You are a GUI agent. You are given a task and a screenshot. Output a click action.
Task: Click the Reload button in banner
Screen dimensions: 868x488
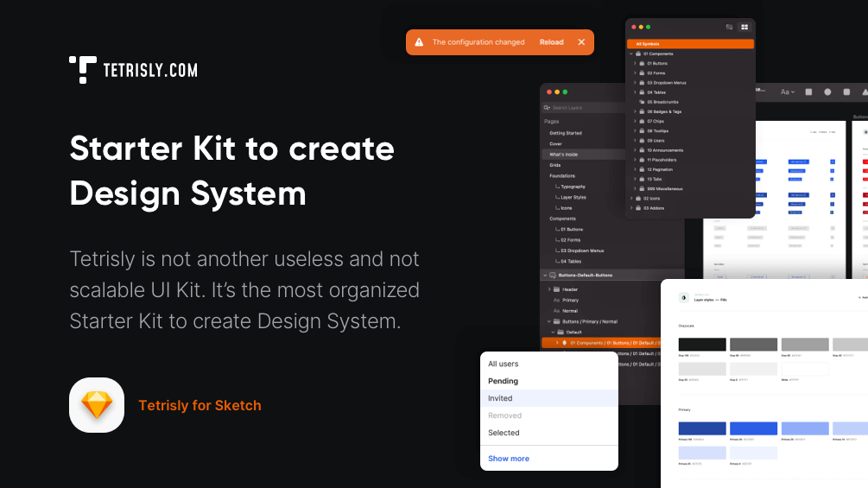551,42
